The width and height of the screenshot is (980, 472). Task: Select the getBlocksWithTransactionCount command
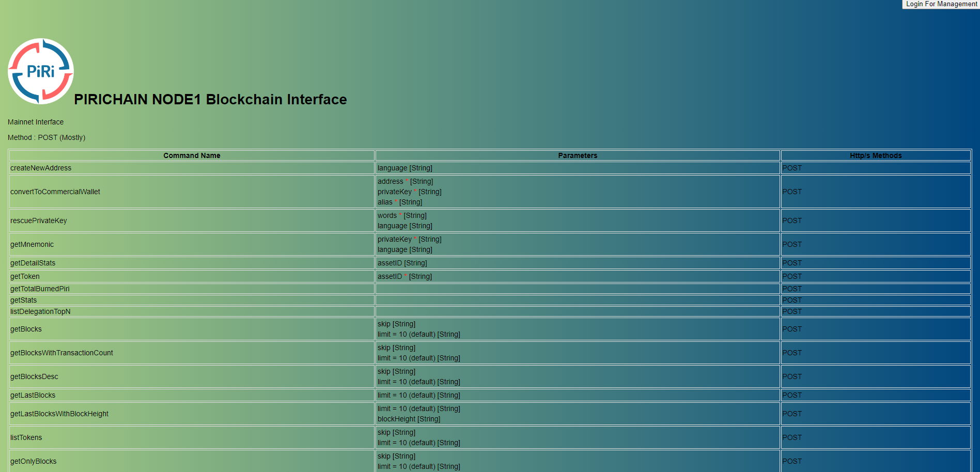61,353
